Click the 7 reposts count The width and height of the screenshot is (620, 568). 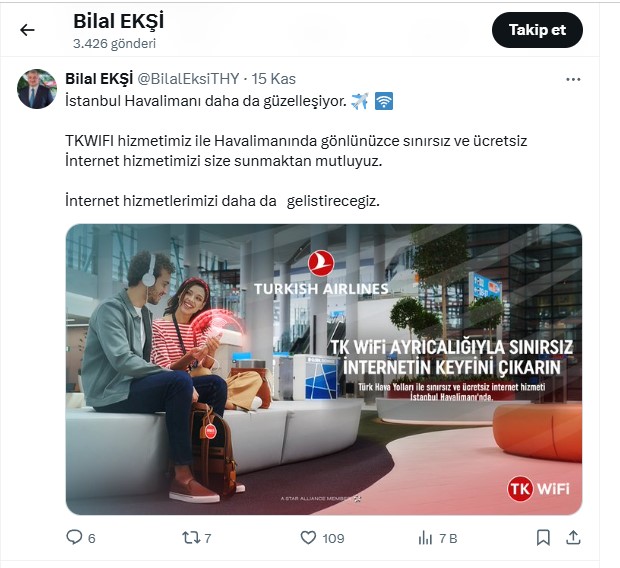pyautogui.click(x=208, y=538)
